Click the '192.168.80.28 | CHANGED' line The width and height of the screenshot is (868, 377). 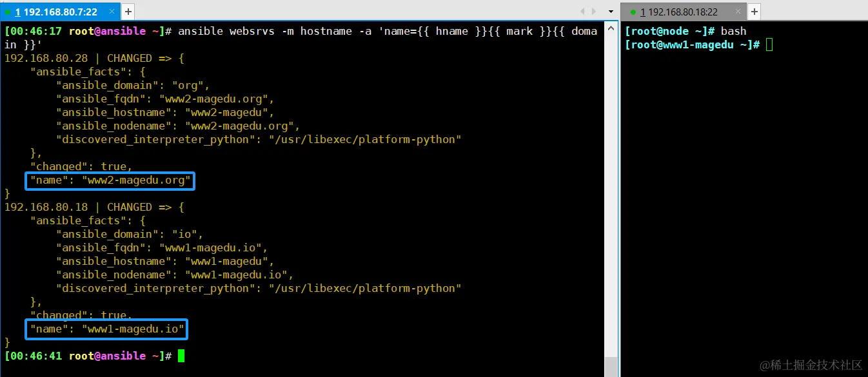(94, 58)
